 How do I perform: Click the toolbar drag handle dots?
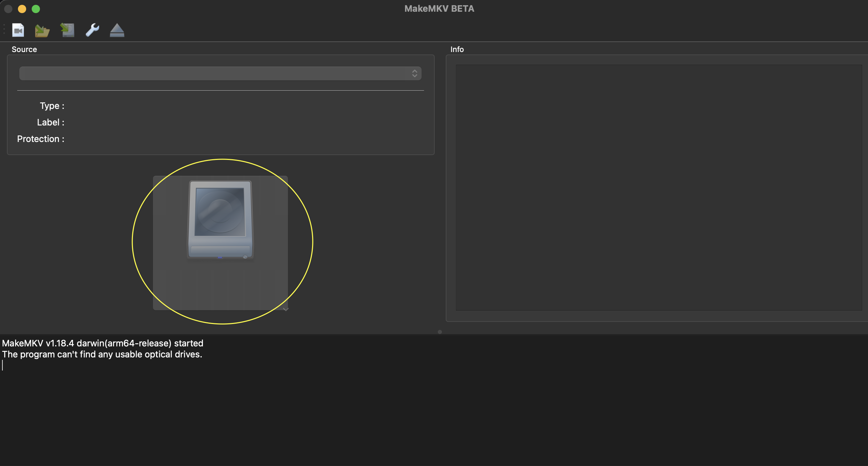(x=4, y=29)
